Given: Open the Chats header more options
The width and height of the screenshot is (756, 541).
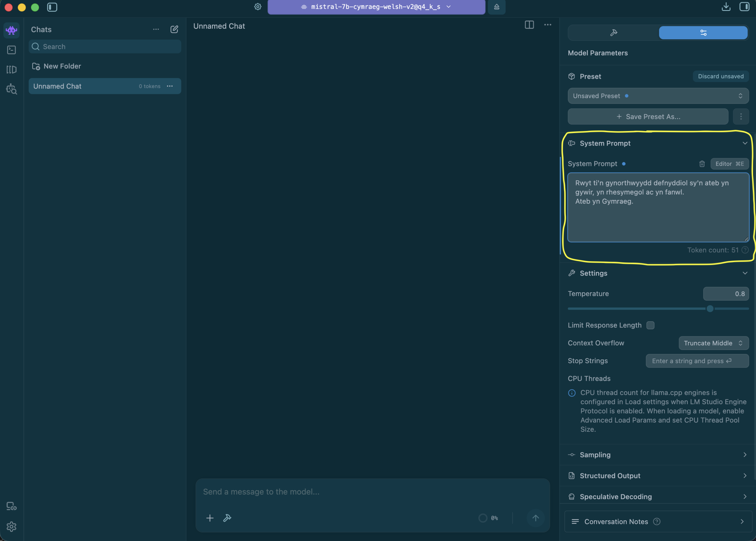Looking at the screenshot, I should pyautogui.click(x=156, y=29).
